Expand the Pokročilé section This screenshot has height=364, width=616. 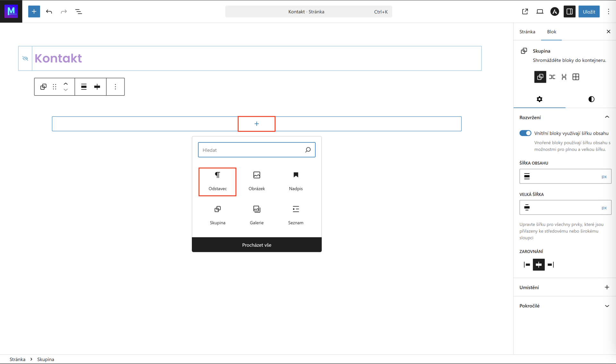[x=607, y=306]
